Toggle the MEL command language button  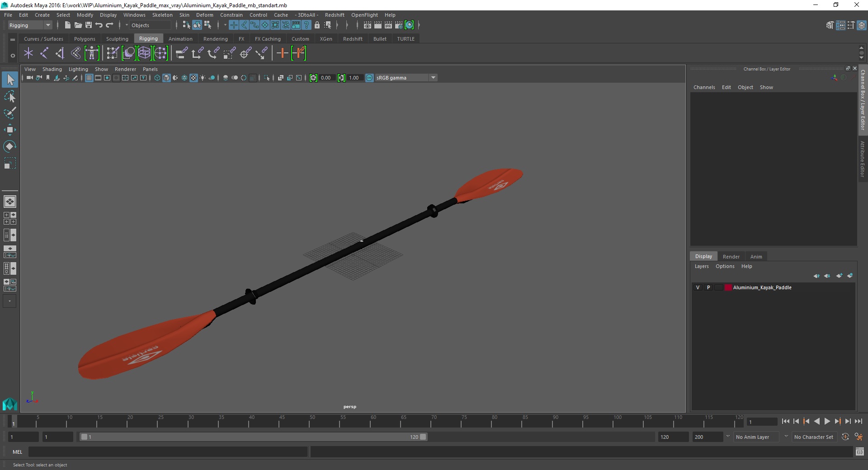tap(17, 451)
